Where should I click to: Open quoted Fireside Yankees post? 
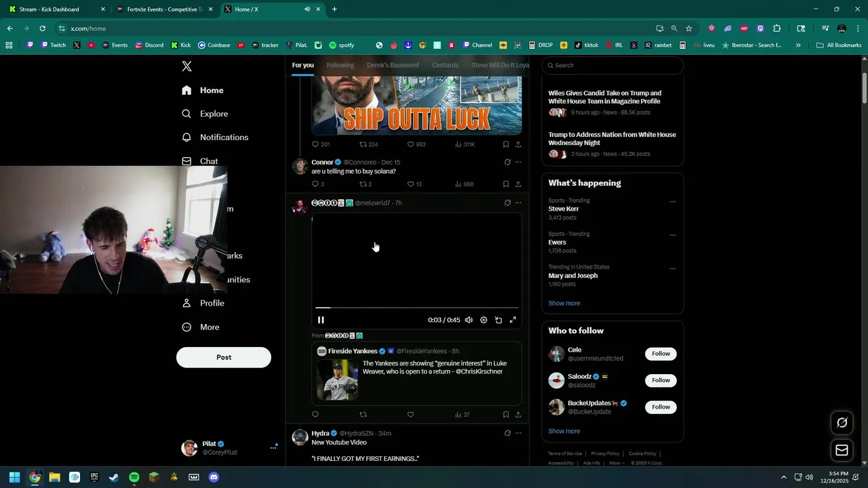pos(416,373)
